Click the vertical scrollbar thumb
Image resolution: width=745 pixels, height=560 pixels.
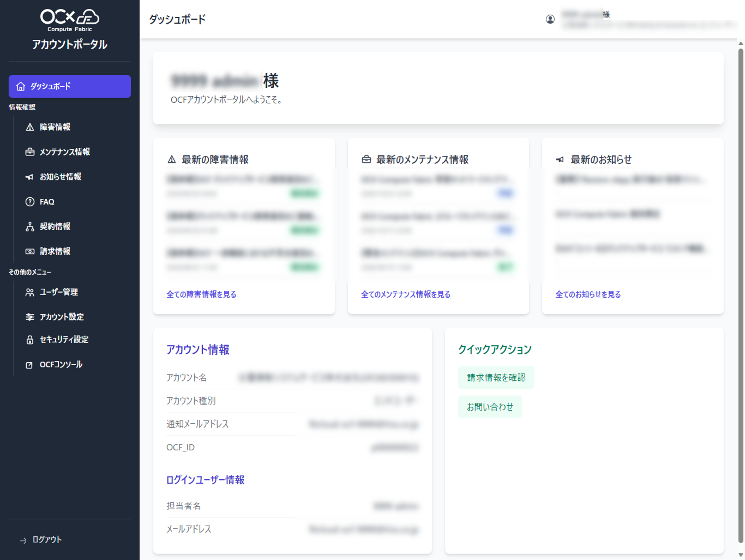tap(741, 296)
